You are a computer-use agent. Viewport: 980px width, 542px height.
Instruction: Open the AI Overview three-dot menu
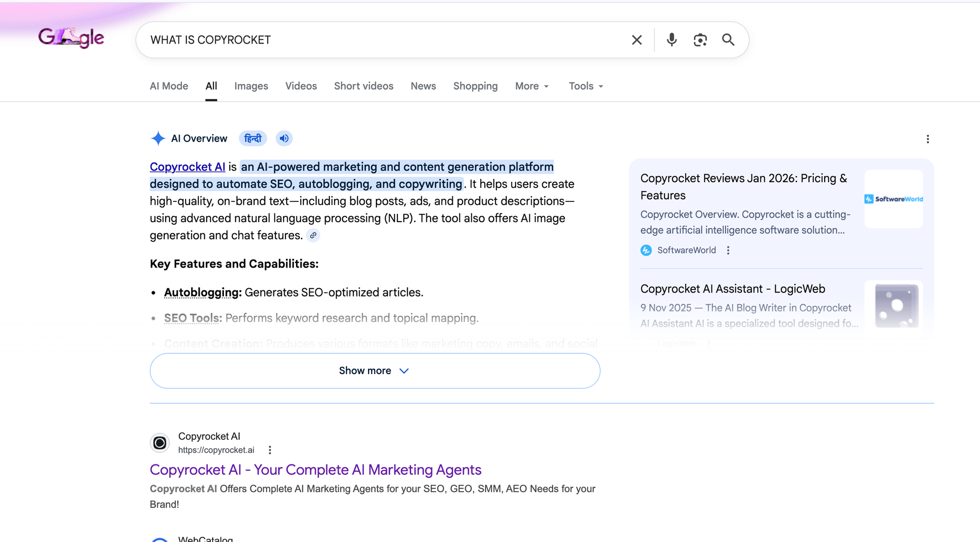point(928,139)
